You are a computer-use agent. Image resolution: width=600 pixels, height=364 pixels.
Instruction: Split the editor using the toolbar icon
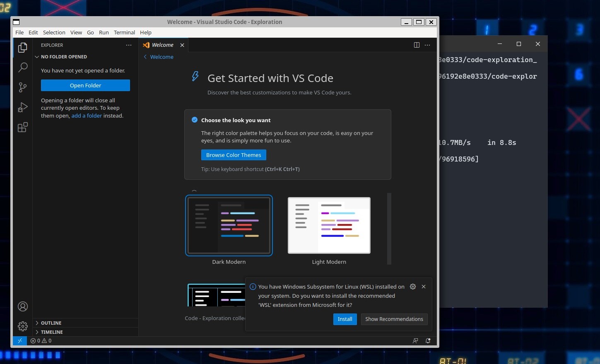coord(416,45)
